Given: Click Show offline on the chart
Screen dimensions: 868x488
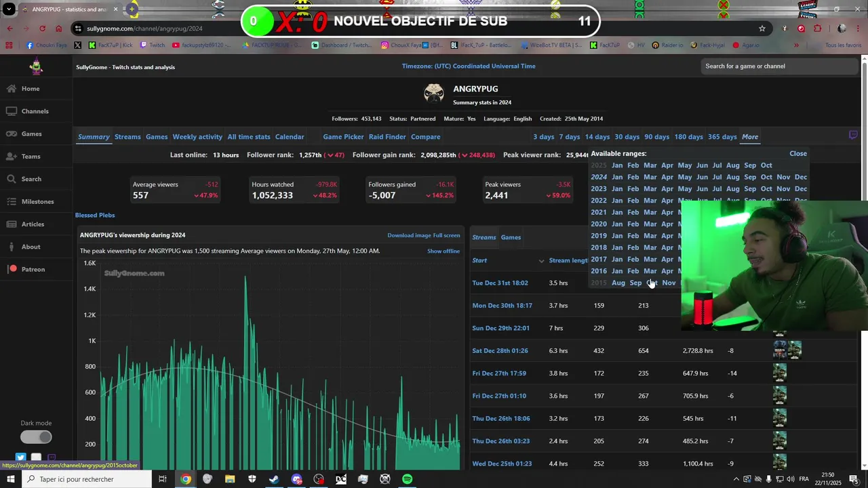Looking at the screenshot, I should [x=443, y=251].
